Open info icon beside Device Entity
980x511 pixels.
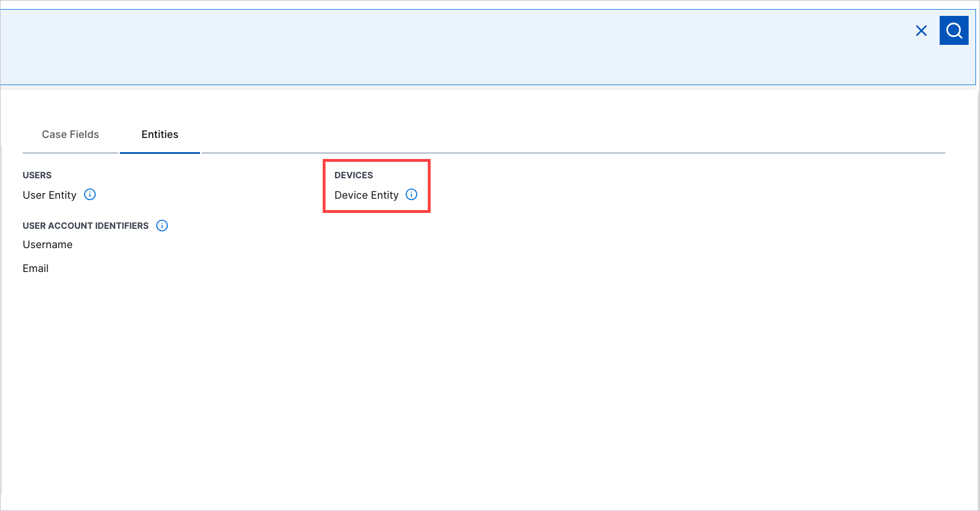[412, 195]
